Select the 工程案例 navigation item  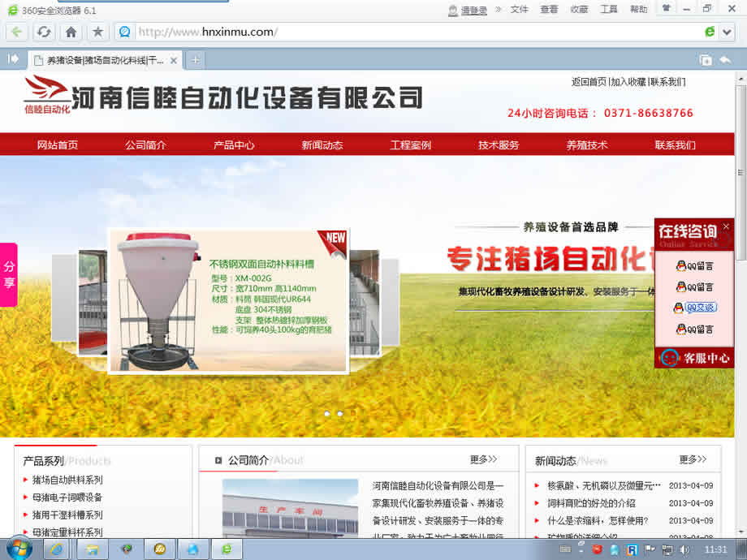click(x=410, y=145)
